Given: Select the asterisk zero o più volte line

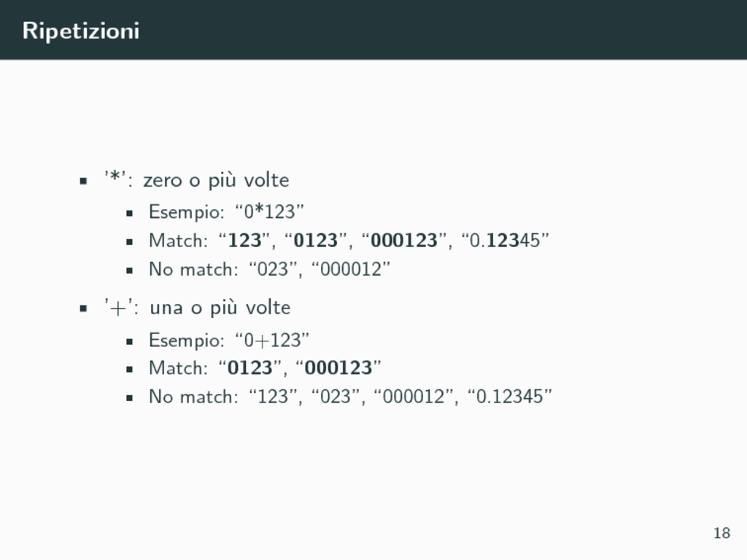Looking at the screenshot, I should (196, 180).
